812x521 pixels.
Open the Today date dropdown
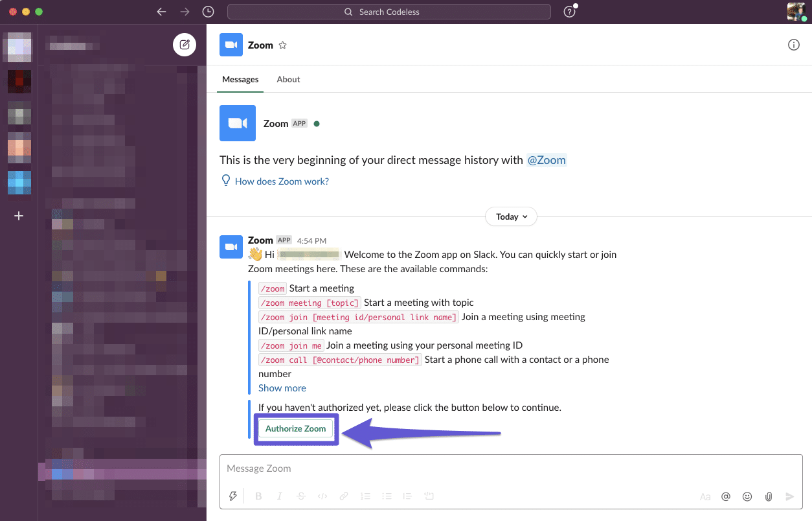(511, 216)
